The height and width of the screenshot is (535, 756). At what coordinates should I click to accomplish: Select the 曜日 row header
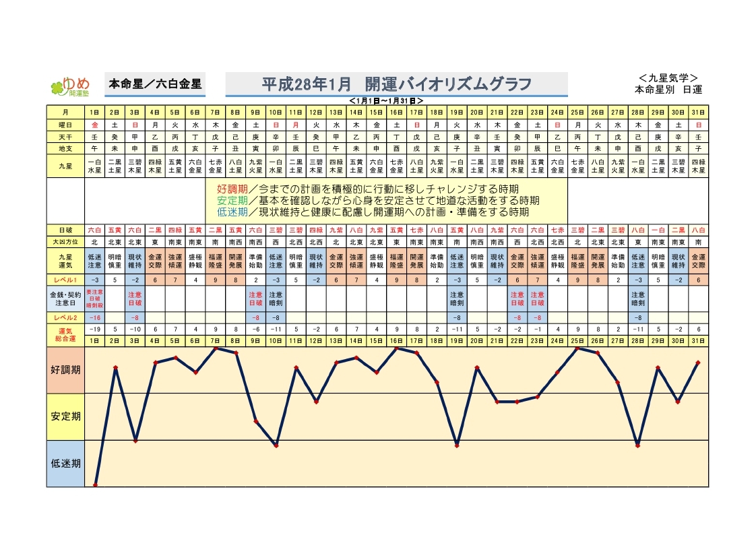pos(65,125)
